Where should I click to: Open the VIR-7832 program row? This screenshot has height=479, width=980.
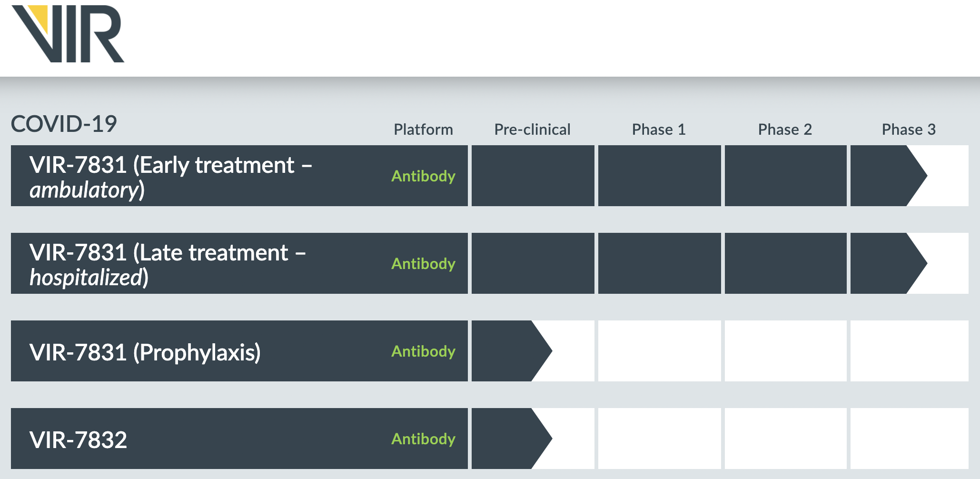tap(78, 439)
